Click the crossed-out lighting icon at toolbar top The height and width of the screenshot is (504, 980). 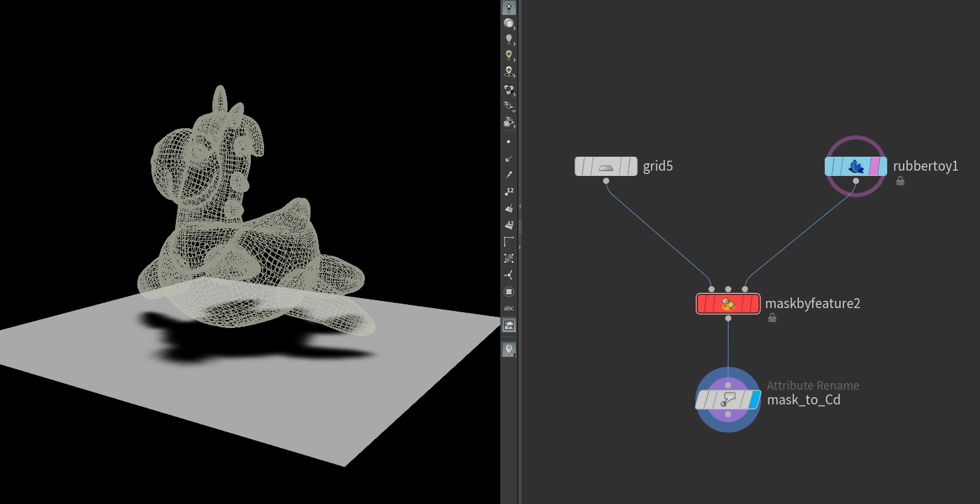(509, 7)
